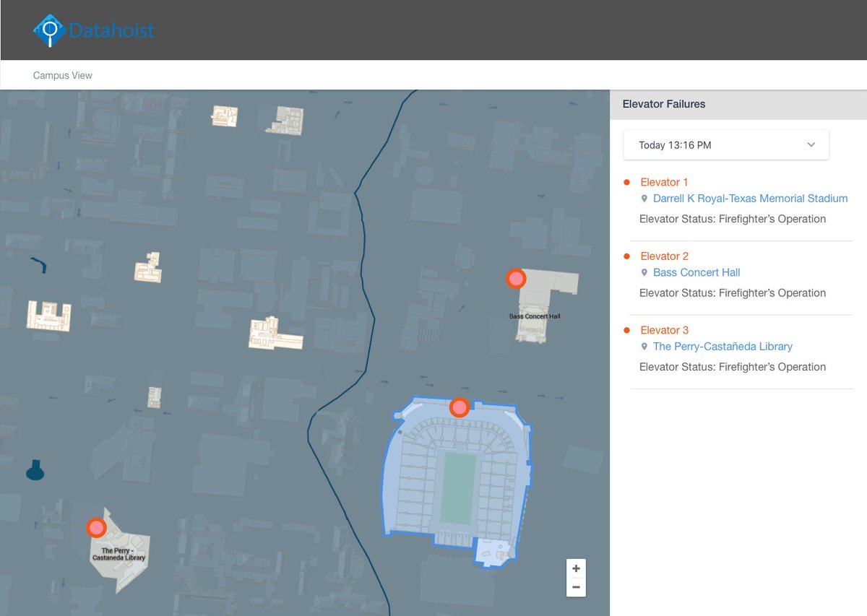Select the failure marker on Bass Concert Hall
The width and height of the screenshot is (867, 616).
point(515,278)
